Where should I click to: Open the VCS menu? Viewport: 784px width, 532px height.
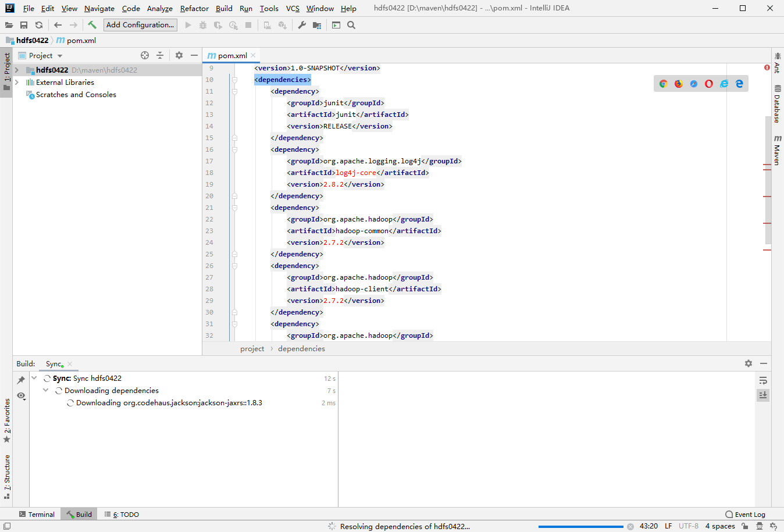point(293,8)
